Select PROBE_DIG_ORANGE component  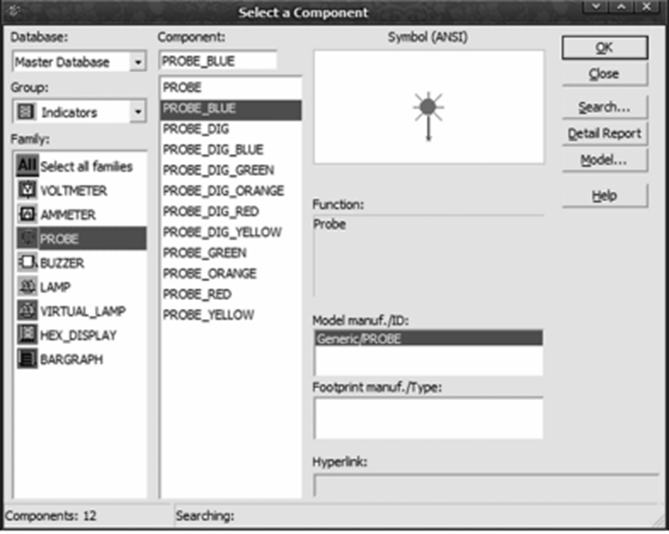click(x=231, y=191)
